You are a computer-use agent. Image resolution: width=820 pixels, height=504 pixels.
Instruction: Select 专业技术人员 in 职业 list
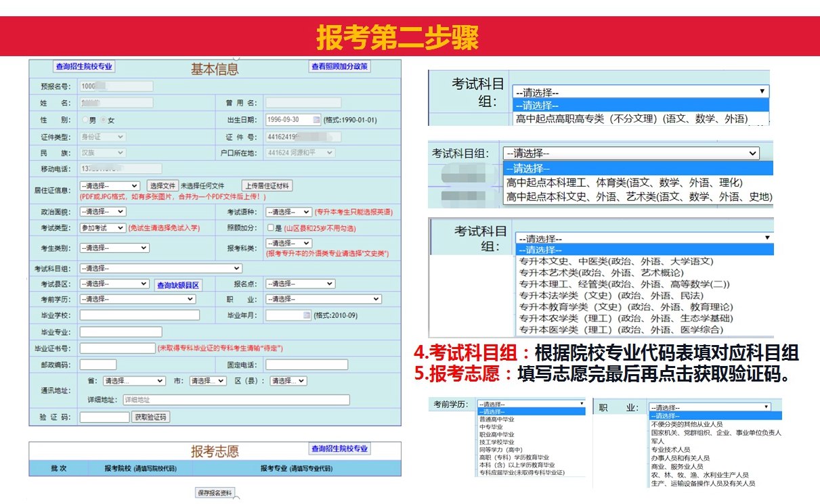(670, 449)
